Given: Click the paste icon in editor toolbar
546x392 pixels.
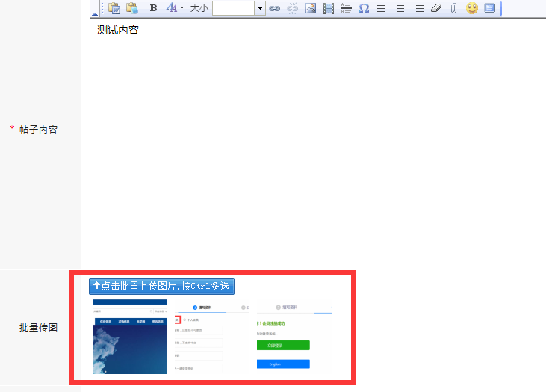Looking at the screenshot, I should point(114,8).
